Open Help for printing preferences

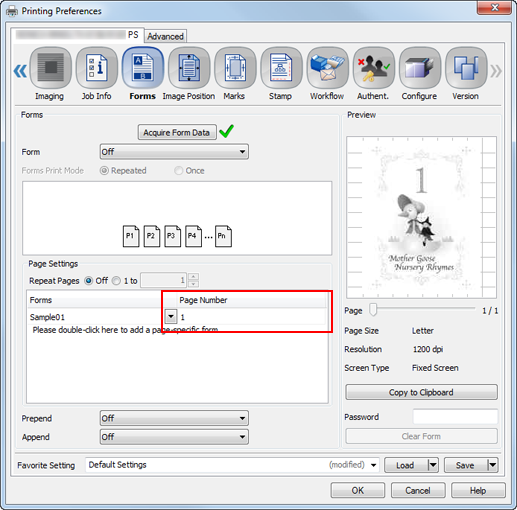[478, 490]
